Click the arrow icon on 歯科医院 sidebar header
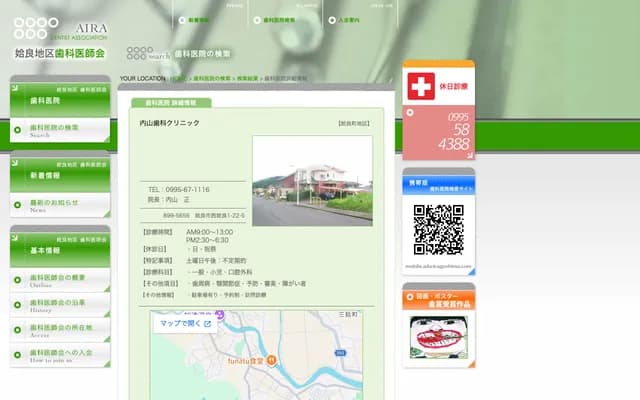Image resolution: width=640 pixels, height=400 pixels. point(15,87)
